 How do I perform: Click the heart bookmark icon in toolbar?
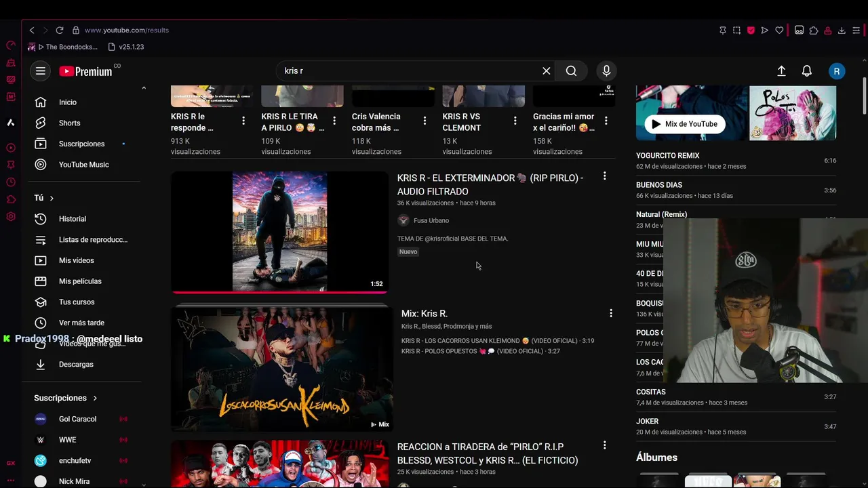coord(779,30)
